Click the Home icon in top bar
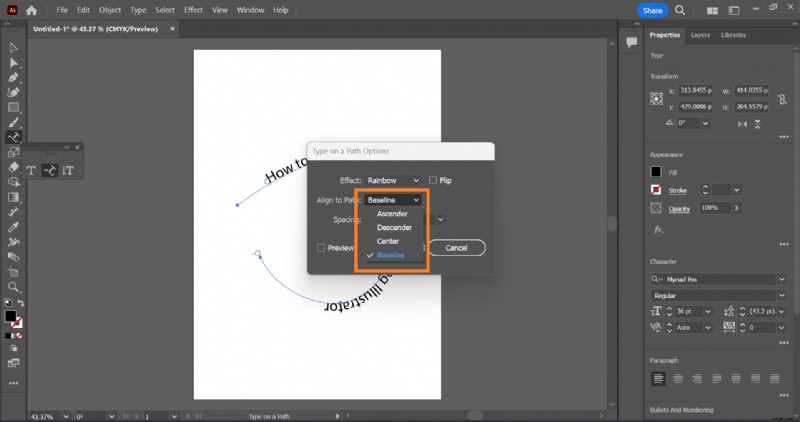This screenshot has height=422, width=800. click(x=32, y=10)
